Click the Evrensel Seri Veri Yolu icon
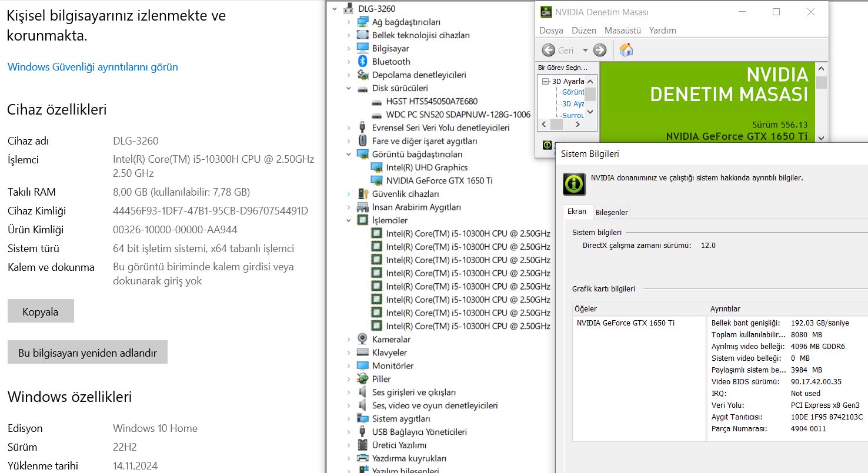Screen dimensions: 868x473 point(363,128)
